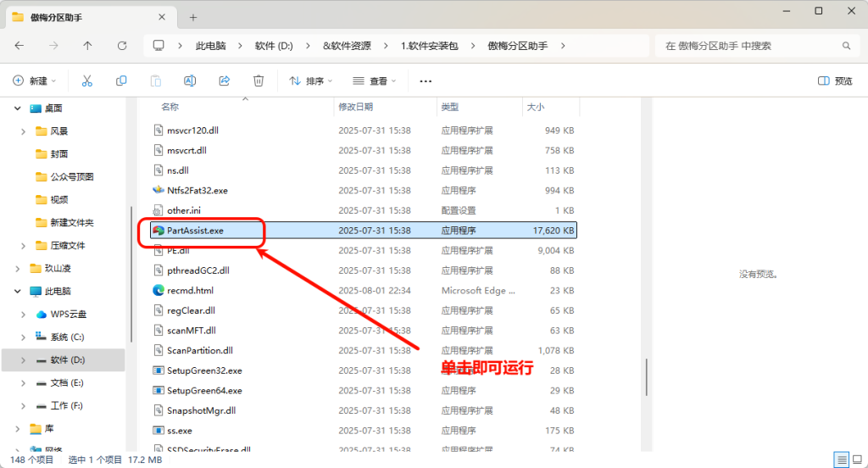Click &软件资源 in address breadcrumb

pos(347,46)
